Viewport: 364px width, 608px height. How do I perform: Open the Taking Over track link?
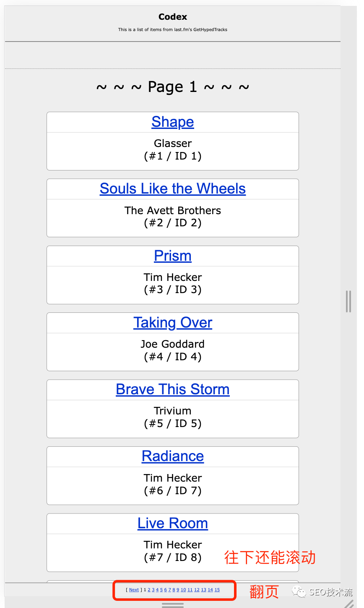172,322
